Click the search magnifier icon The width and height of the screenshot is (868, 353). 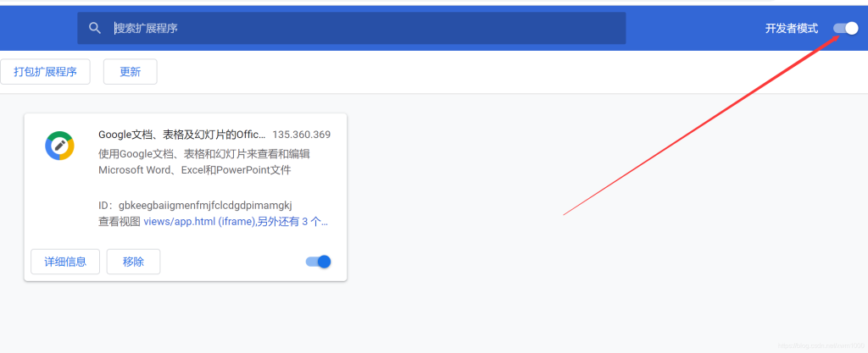click(x=95, y=28)
